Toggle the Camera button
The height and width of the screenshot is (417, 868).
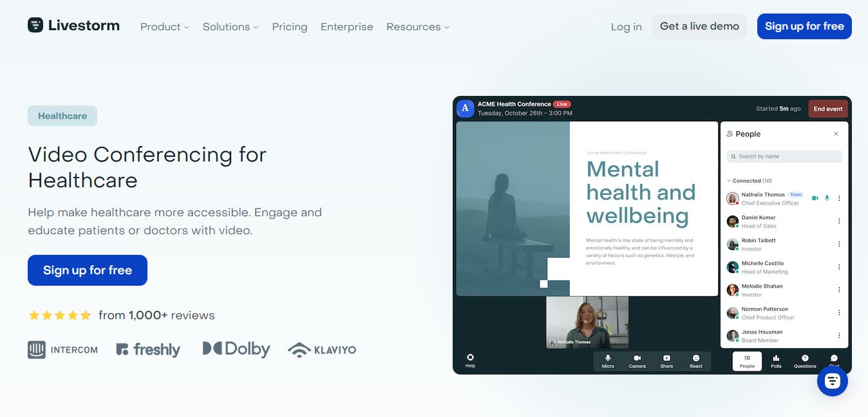[x=637, y=361]
